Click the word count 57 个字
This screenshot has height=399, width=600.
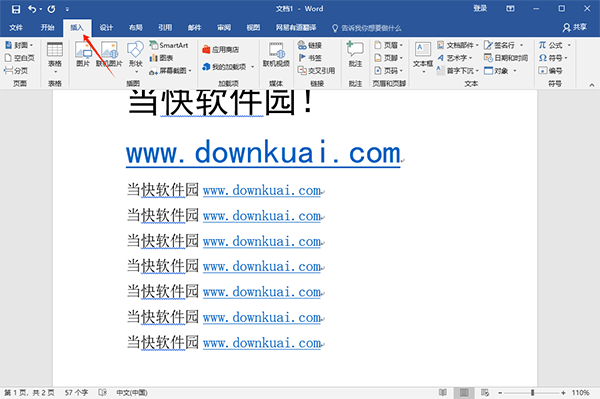pyautogui.click(x=76, y=393)
